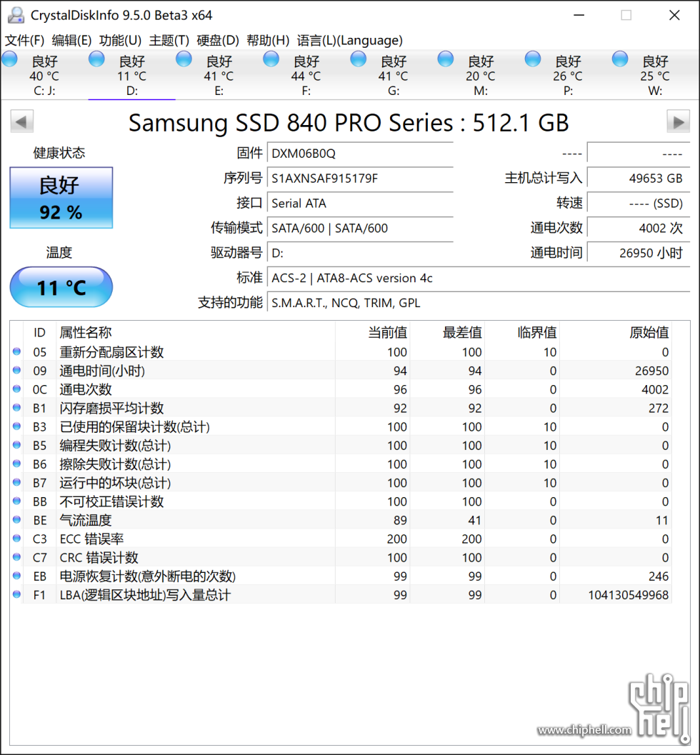Click the firmware field DXM06B0Q
Screen dimensions: 700x755
coord(360,154)
